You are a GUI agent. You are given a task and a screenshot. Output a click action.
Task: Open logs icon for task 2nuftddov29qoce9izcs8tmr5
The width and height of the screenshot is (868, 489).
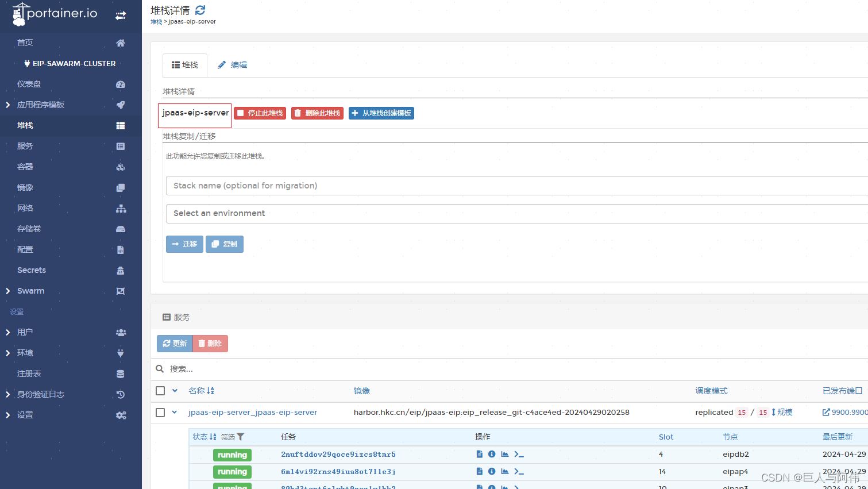point(480,454)
